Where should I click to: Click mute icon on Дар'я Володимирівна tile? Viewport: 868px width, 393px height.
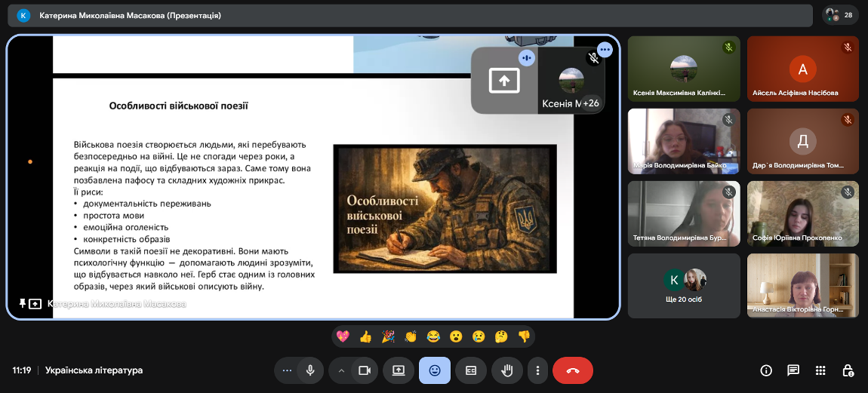tap(848, 120)
